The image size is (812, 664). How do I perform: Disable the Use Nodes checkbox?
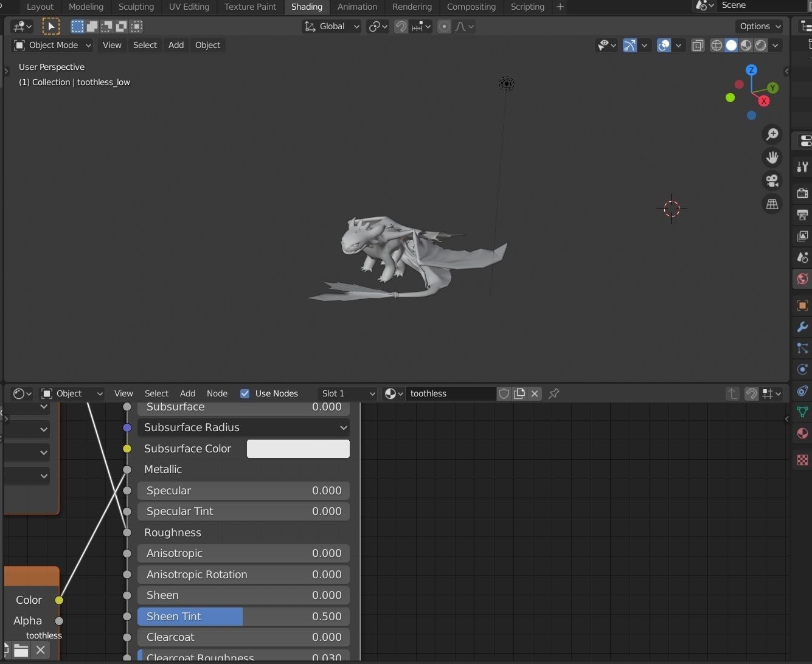245,393
